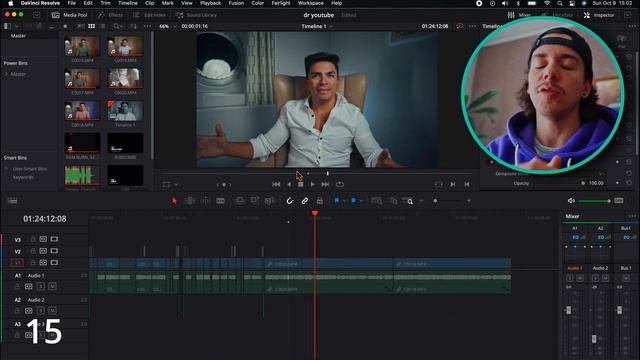The image size is (640, 360).
Task: Click the Replace Clip toolbar icon
Action: pyautogui.click(x=269, y=201)
